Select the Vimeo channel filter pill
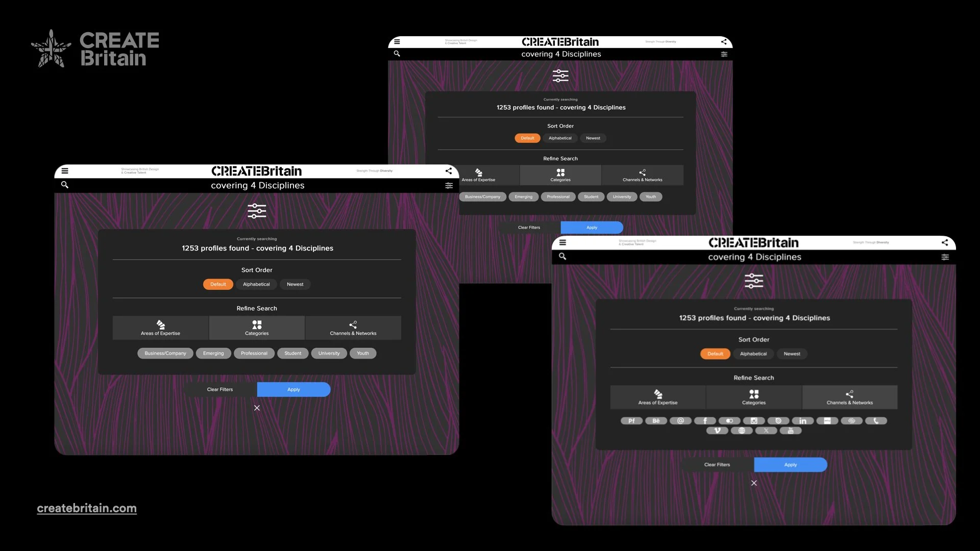The image size is (980, 551). point(717,431)
